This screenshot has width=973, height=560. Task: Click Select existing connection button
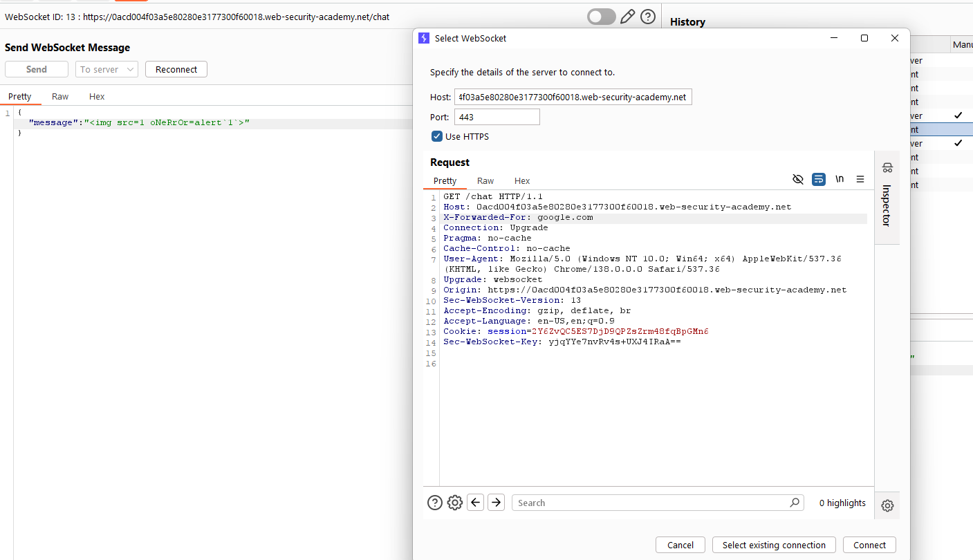774,545
